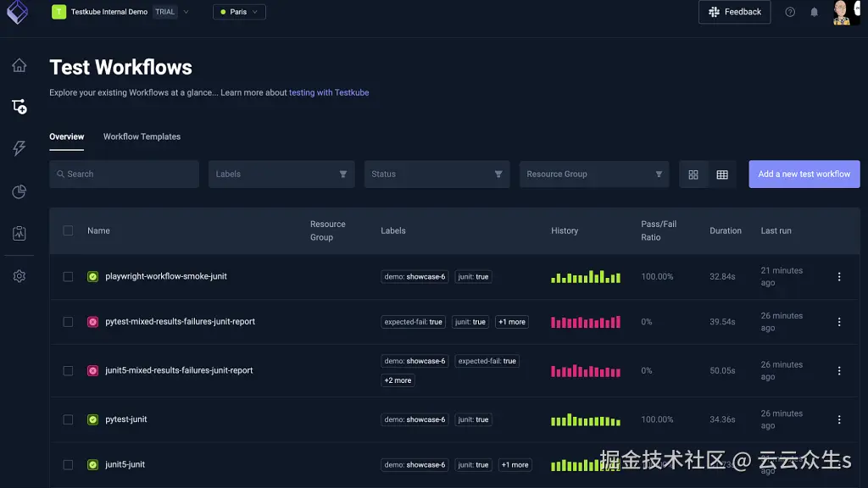This screenshot has width=868, height=488.
Task: Open the Status filter dropdown
Action: click(437, 175)
